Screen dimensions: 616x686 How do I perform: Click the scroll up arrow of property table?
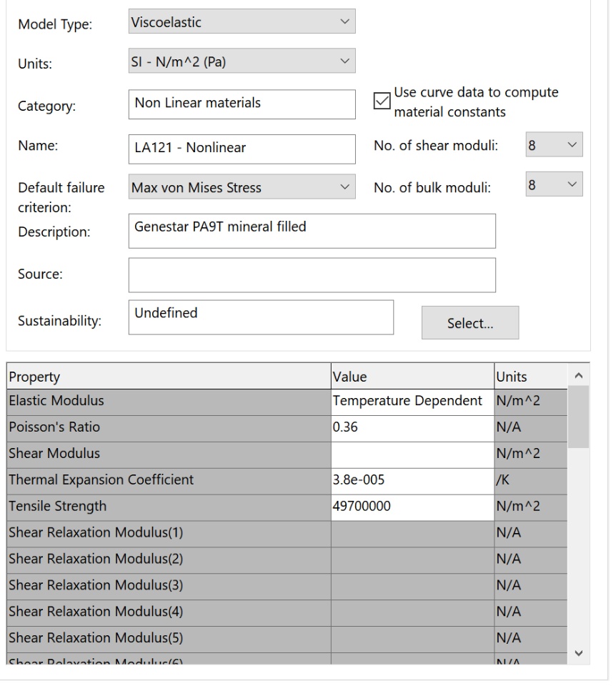pos(579,375)
